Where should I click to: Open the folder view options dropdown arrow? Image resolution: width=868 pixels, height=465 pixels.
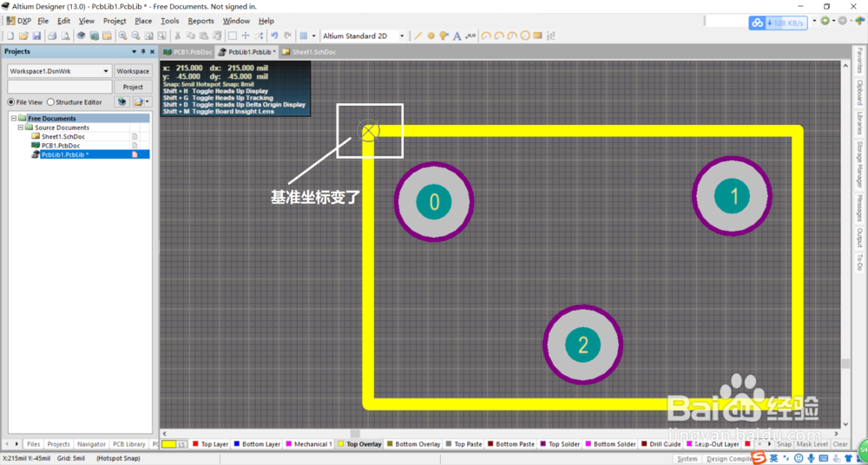coord(148,102)
